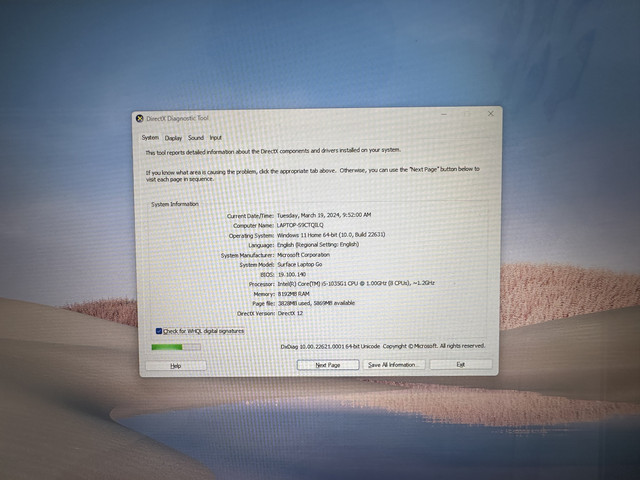Click the Processor label
This screenshot has width=640, height=480.
click(261, 284)
